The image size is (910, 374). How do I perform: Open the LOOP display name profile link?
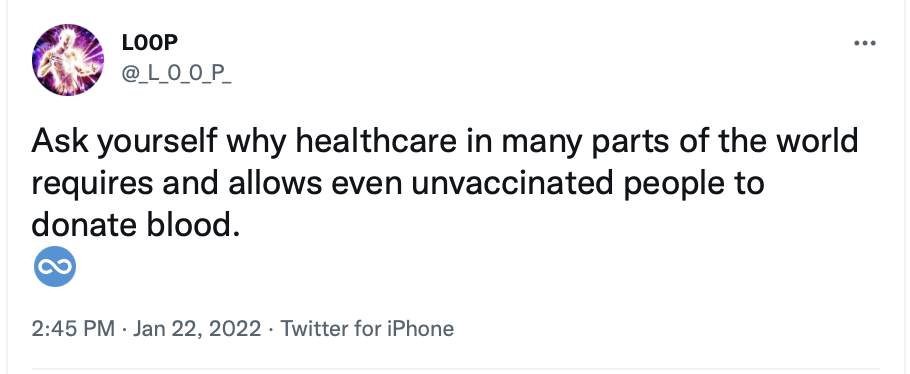(150, 42)
